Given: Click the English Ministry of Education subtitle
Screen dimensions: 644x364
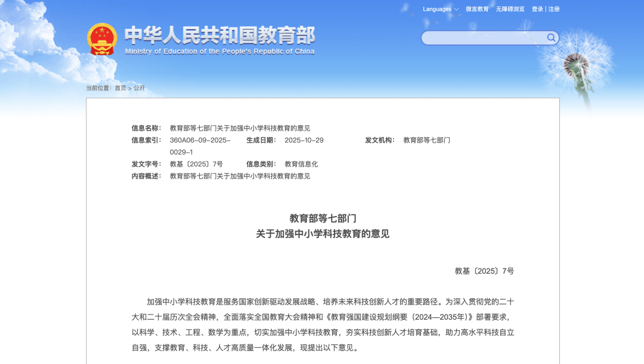Looking at the screenshot, I should coord(219,52).
